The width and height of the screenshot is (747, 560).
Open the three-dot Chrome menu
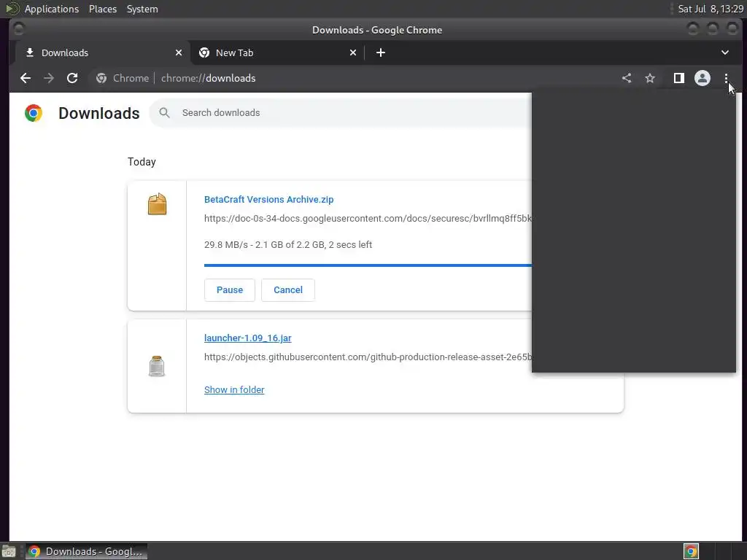[726, 78]
